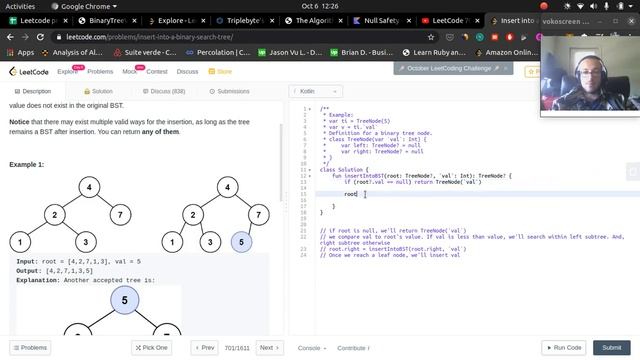
Task: Go forward with the browser forward arrow
Action: (25, 37)
